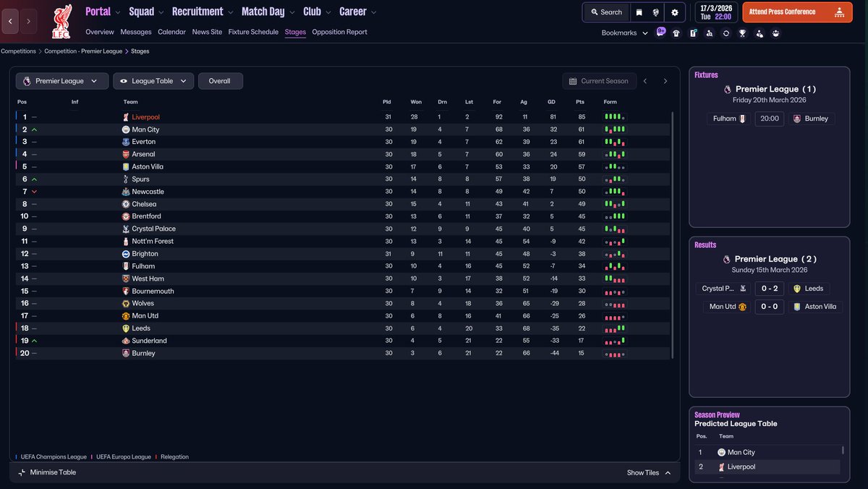Click Competition - Premier League breadcrumb
Image resolution: width=868 pixels, height=489 pixels.
pyautogui.click(x=83, y=51)
